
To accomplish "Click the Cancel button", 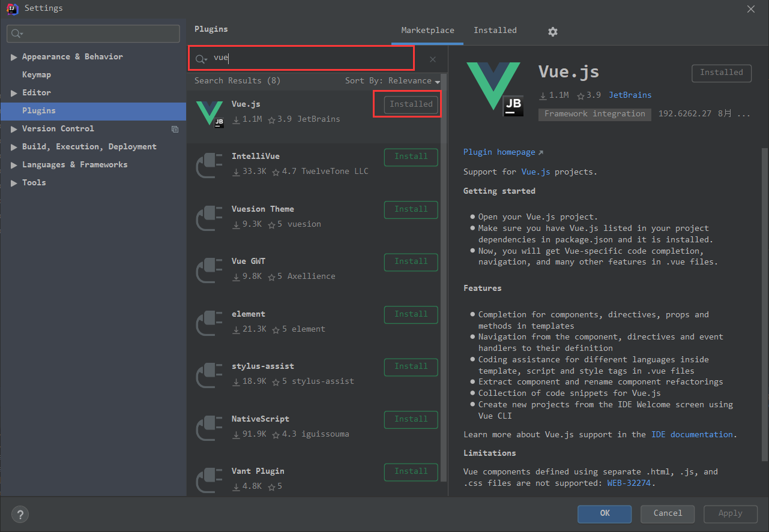I will pyautogui.click(x=668, y=513).
